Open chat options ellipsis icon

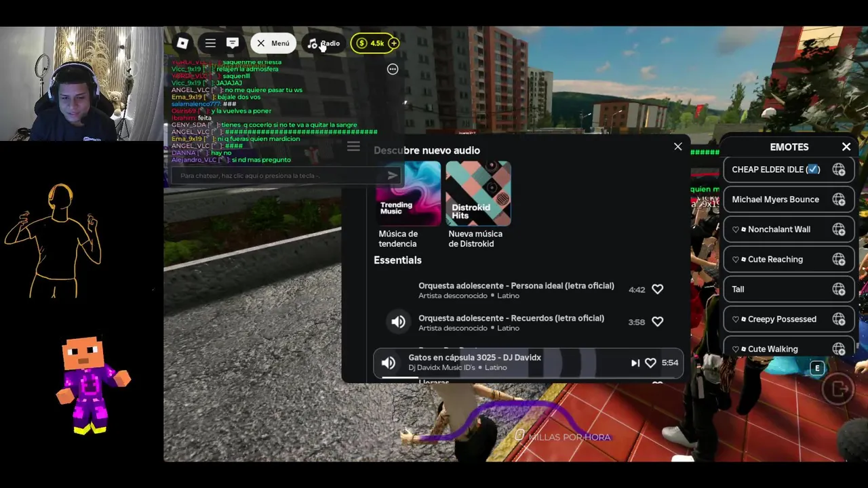point(392,69)
